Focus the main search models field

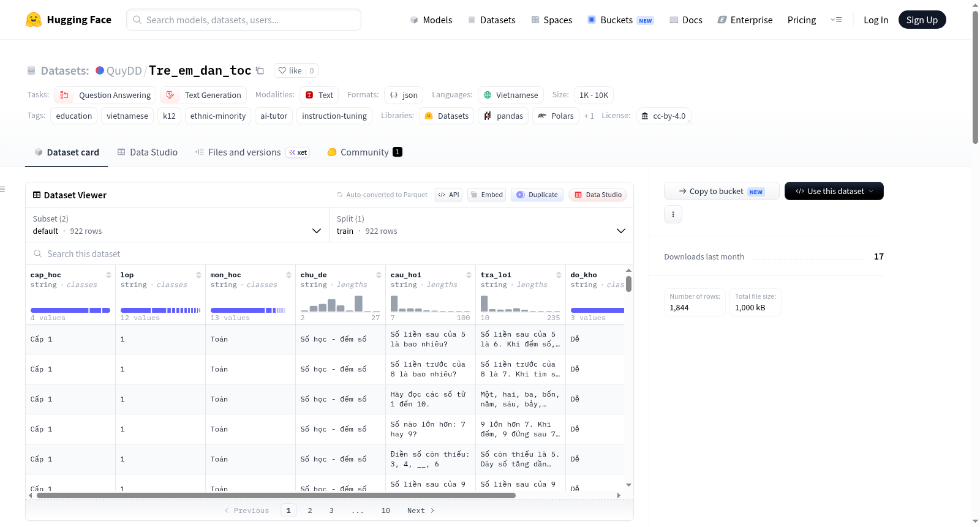click(244, 20)
